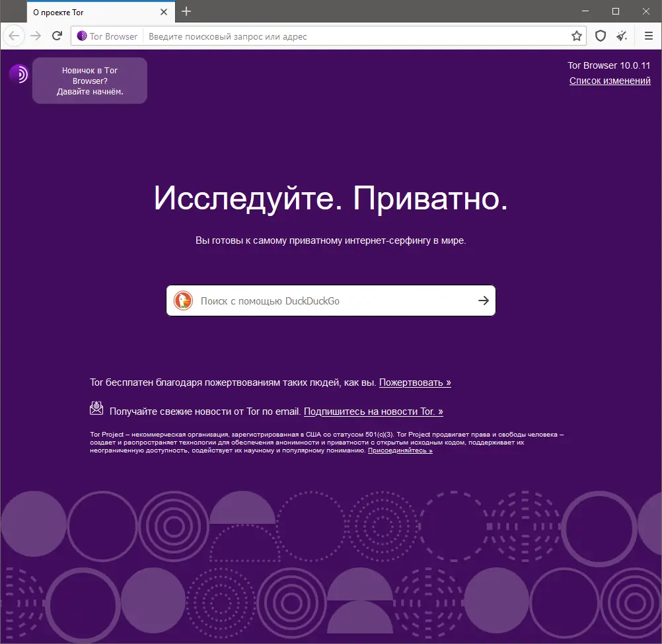Viewport: 662px width, 644px height.
Task: Follow the 'Пожертвовать »' link
Action: pyautogui.click(x=415, y=382)
